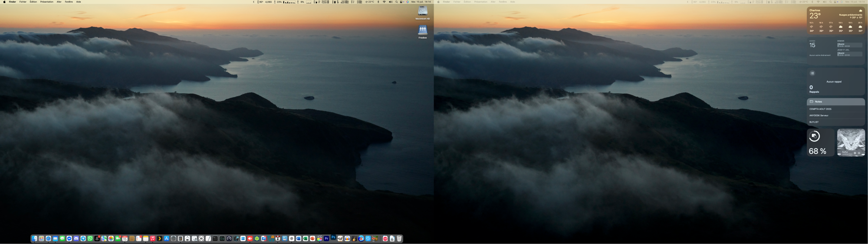Screen dimensions: 868x244
Task: Open the Chartres weather widget
Action: click(x=836, y=20)
